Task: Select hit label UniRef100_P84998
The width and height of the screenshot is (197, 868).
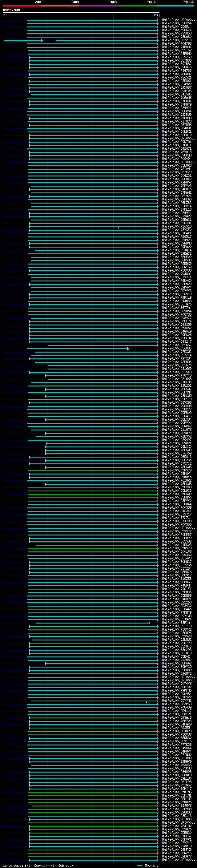Action: 177,772
